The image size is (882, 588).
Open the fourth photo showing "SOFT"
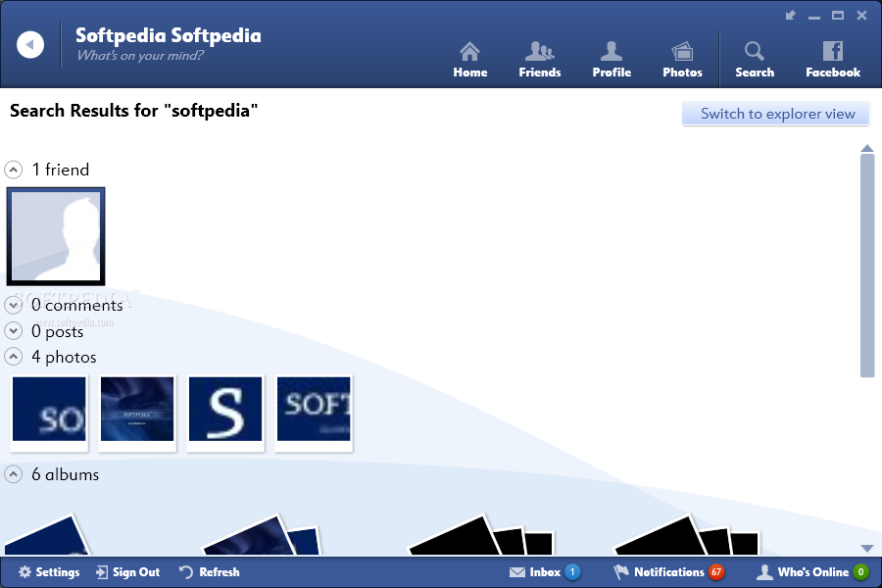[314, 413]
